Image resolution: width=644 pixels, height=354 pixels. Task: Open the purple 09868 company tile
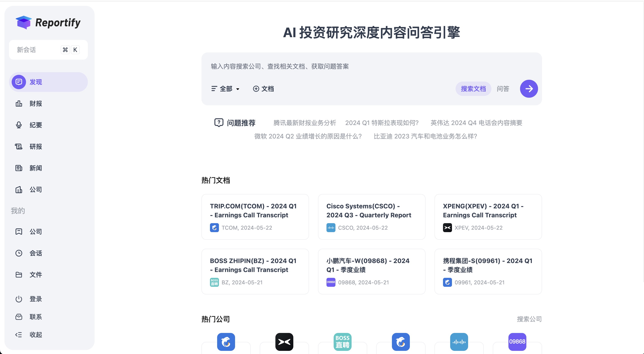click(517, 342)
